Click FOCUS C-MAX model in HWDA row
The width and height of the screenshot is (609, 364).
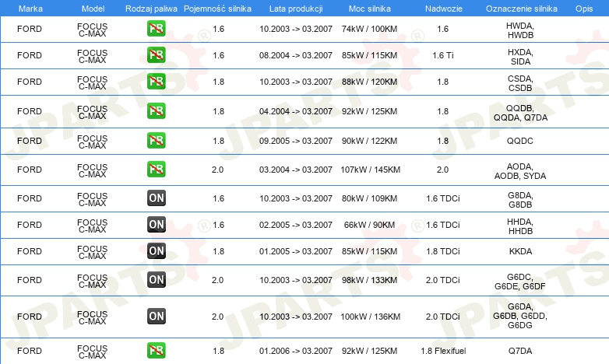(93, 30)
